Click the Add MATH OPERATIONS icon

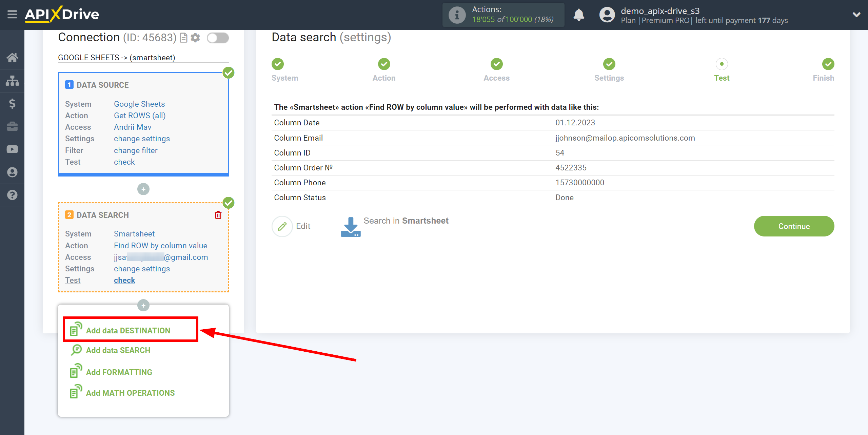pyautogui.click(x=76, y=391)
